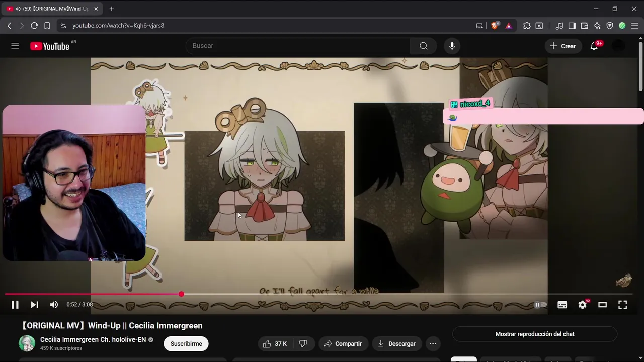Open tab search icon in toolbar
The width and height of the screenshot is (644, 362).
coord(539,26)
